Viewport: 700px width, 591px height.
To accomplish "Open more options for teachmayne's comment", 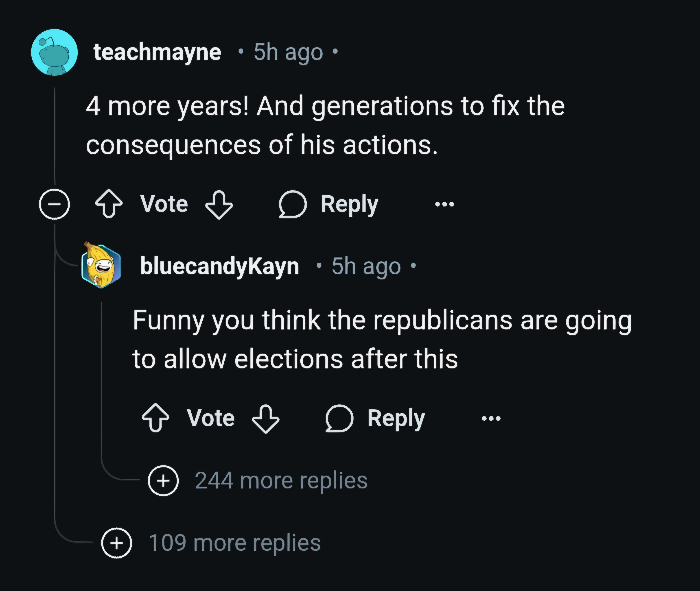I will coord(444,204).
